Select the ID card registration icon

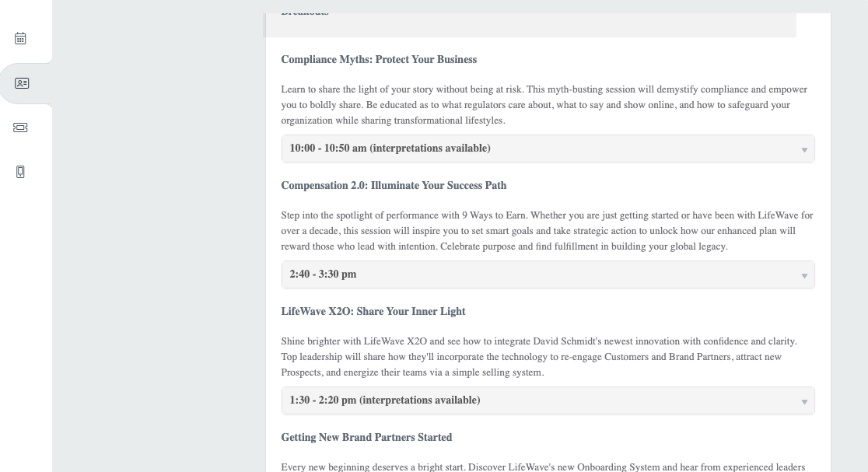click(22, 83)
